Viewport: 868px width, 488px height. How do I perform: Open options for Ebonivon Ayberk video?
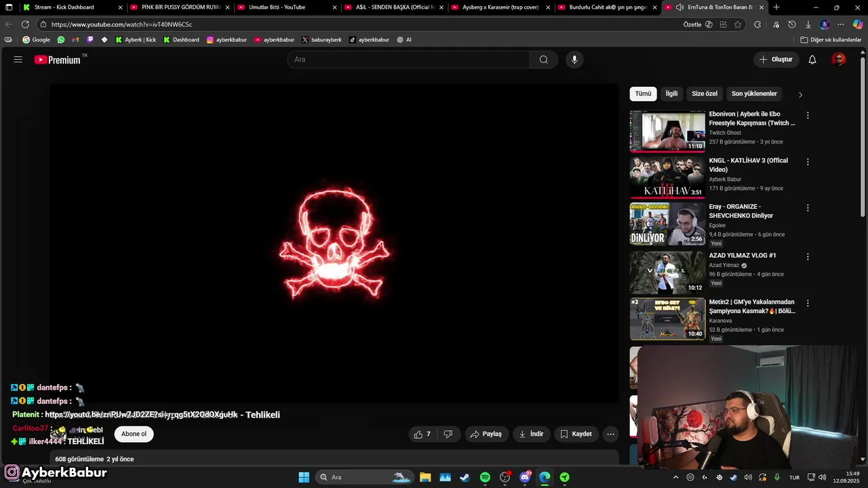(808, 115)
